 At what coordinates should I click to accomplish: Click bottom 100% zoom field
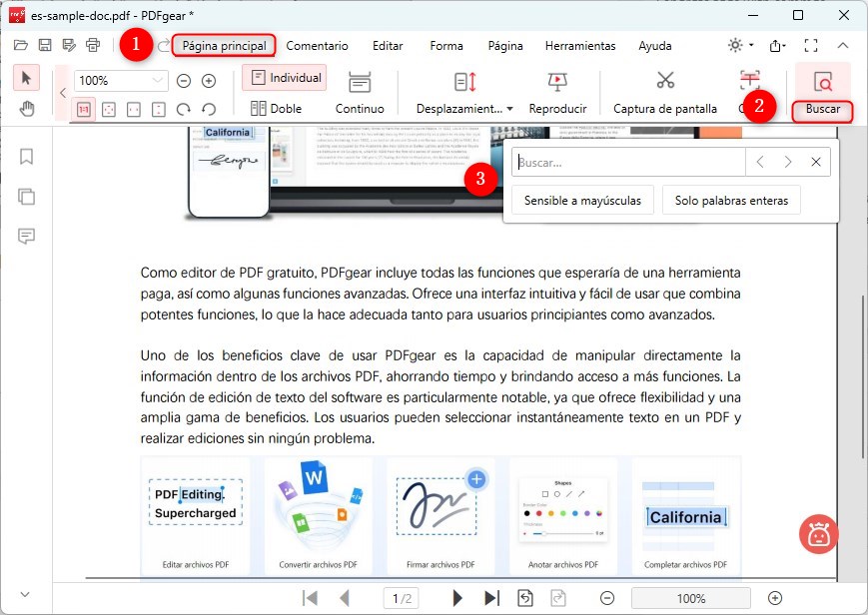(x=691, y=598)
